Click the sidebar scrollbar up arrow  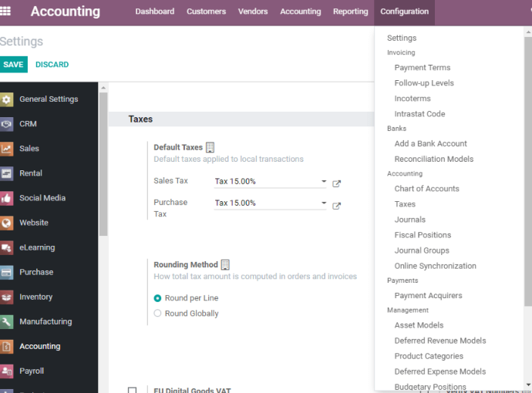click(x=103, y=88)
